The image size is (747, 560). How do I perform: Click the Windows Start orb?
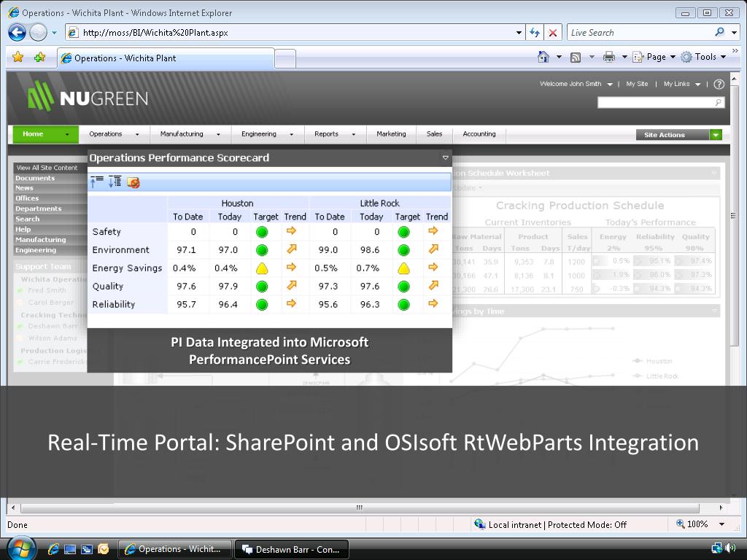pos(21,548)
